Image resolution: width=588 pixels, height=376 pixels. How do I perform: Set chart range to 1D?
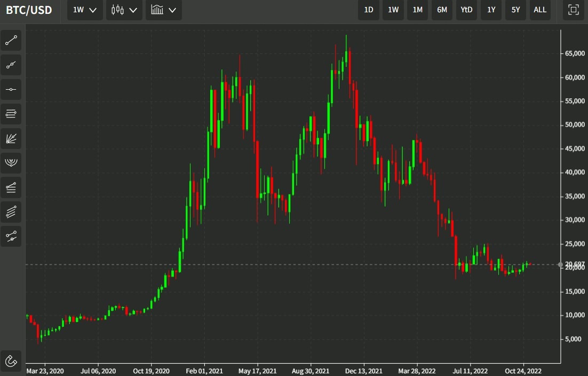(x=369, y=10)
